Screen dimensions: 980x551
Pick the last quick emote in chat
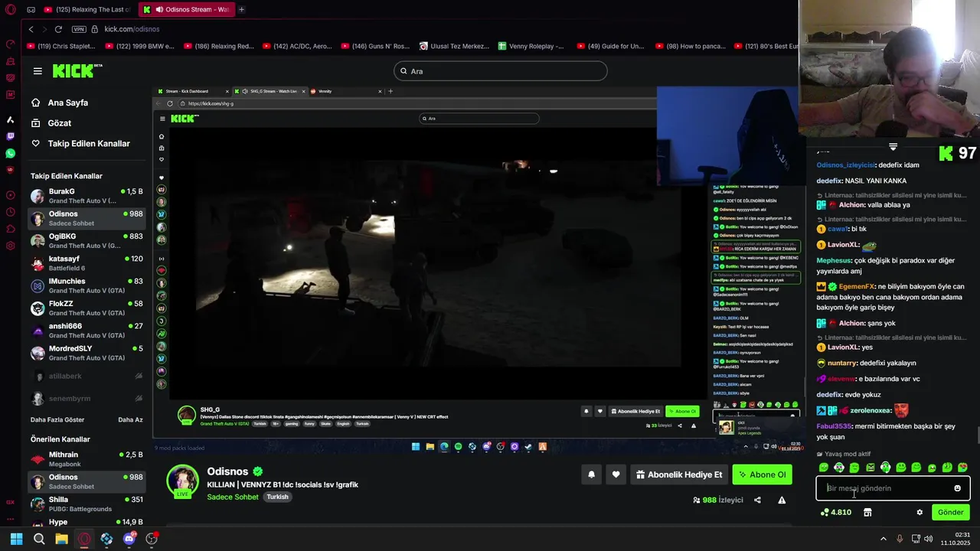pyautogui.click(x=962, y=468)
